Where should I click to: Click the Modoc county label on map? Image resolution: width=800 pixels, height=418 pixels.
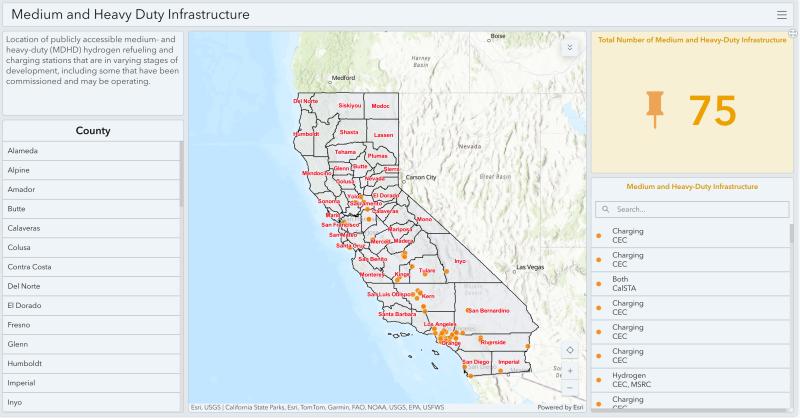380,106
